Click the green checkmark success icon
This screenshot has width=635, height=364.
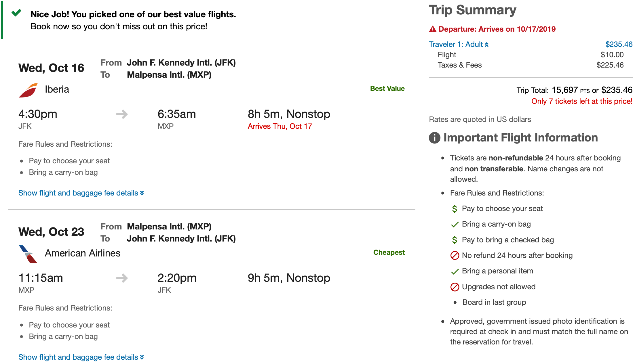[16, 13]
